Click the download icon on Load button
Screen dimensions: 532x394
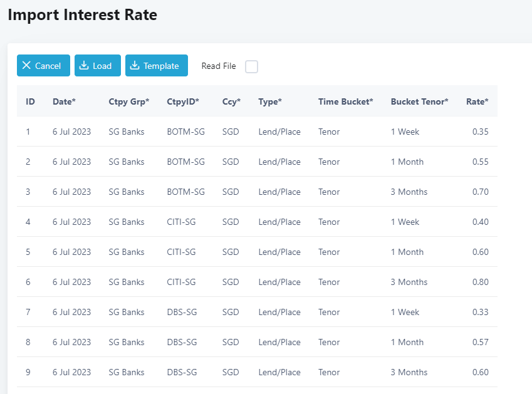(x=84, y=66)
